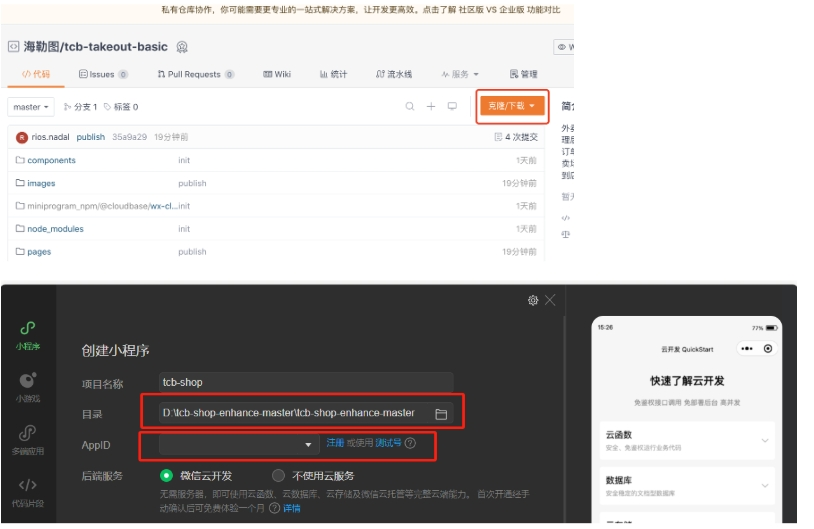
Task: Click the repository badge icon next to title
Action: coord(182,47)
